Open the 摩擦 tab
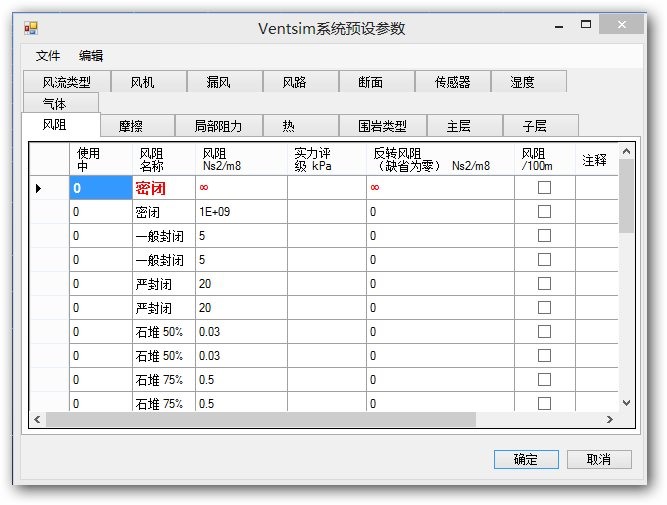This screenshot has height=505, width=667. [x=137, y=126]
